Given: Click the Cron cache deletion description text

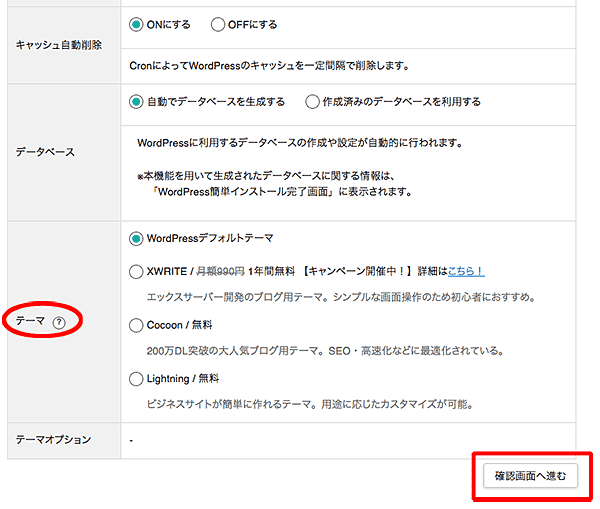Looking at the screenshot, I should pyautogui.click(x=269, y=66).
